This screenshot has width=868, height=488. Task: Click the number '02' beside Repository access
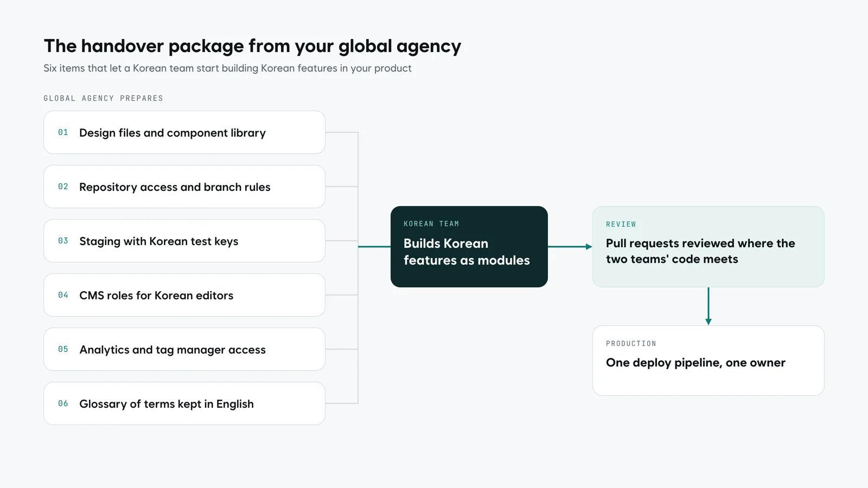tap(63, 187)
